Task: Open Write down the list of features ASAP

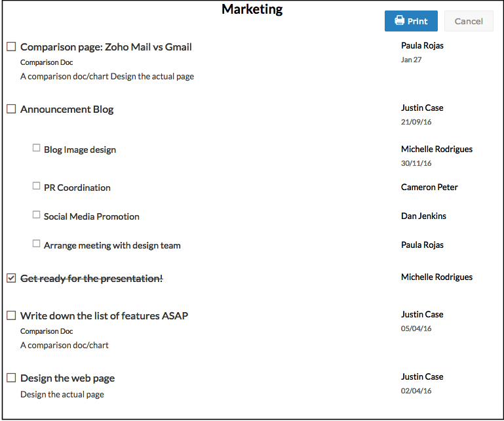Action: click(104, 316)
